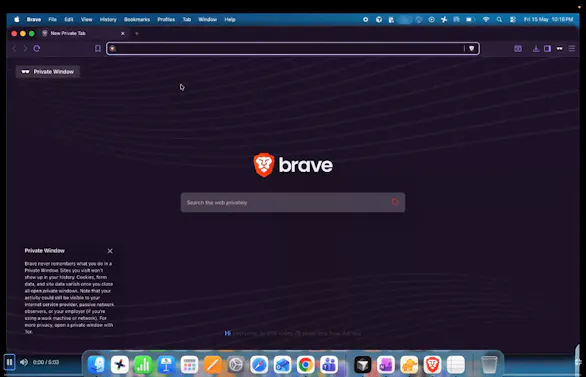Focus the Search the web privately box
Image resolution: width=586 pixels, height=377 pixels.
[293, 203]
